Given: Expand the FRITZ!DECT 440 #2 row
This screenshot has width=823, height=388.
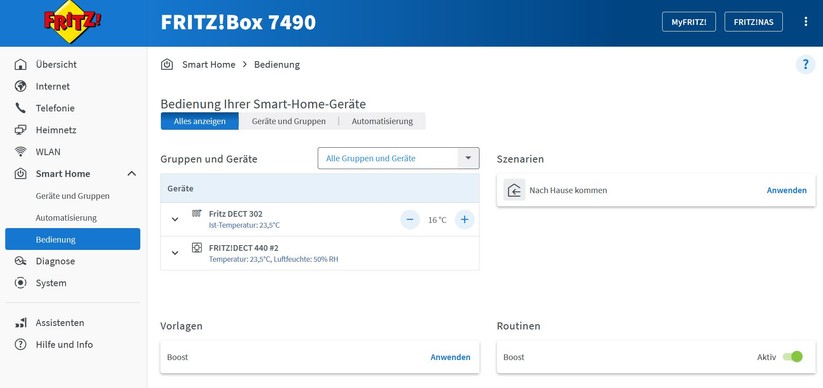Looking at the screenshot, I should coord(175,253).
